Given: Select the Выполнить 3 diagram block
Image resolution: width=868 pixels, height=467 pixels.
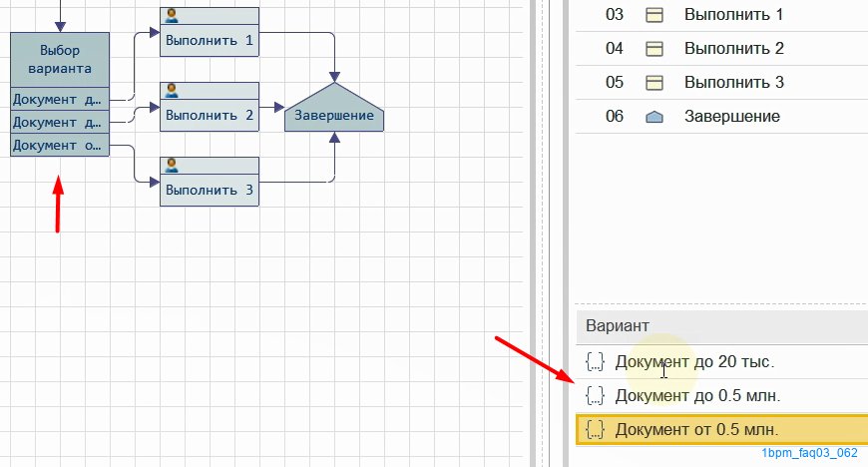Looking at the screenshot, I should pos(210,190).
